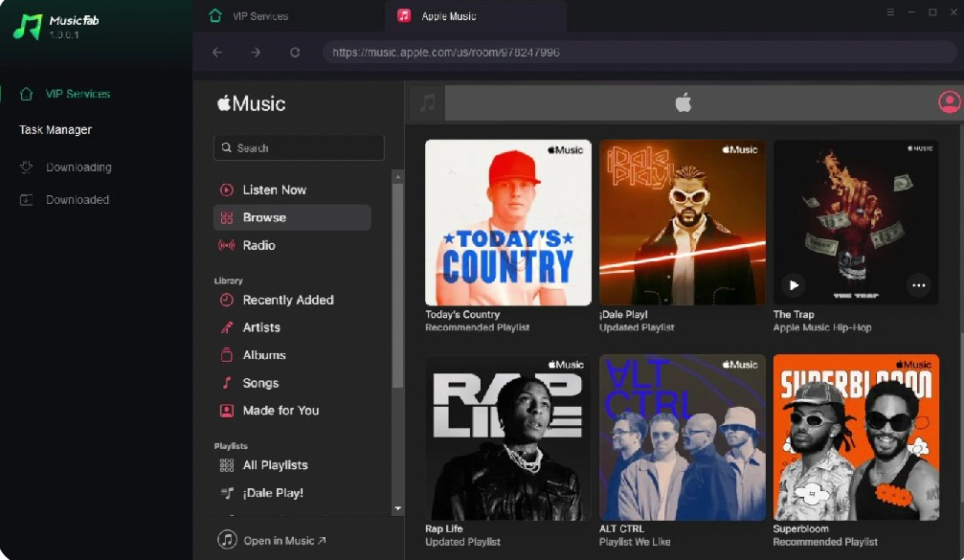Open the Today's Country playlist cover
This screenshot has height=560, width=964.
(508, 222)
